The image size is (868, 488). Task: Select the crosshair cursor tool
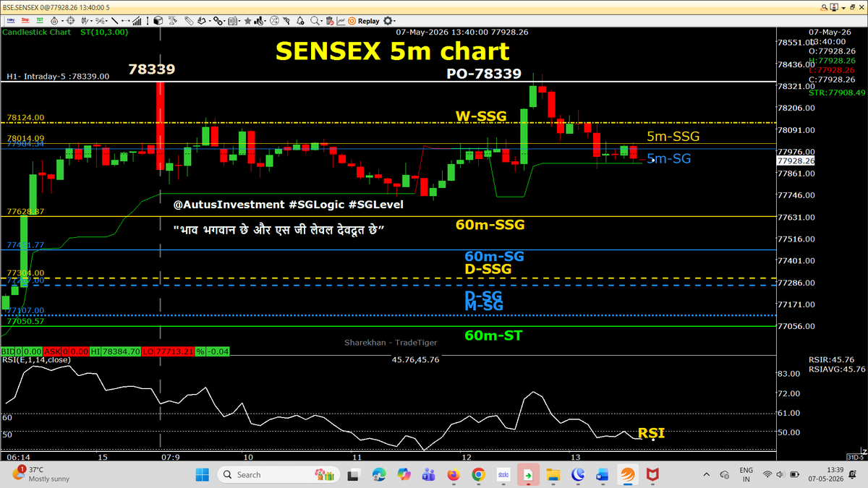pyautogui.click(x=71, y=21)
